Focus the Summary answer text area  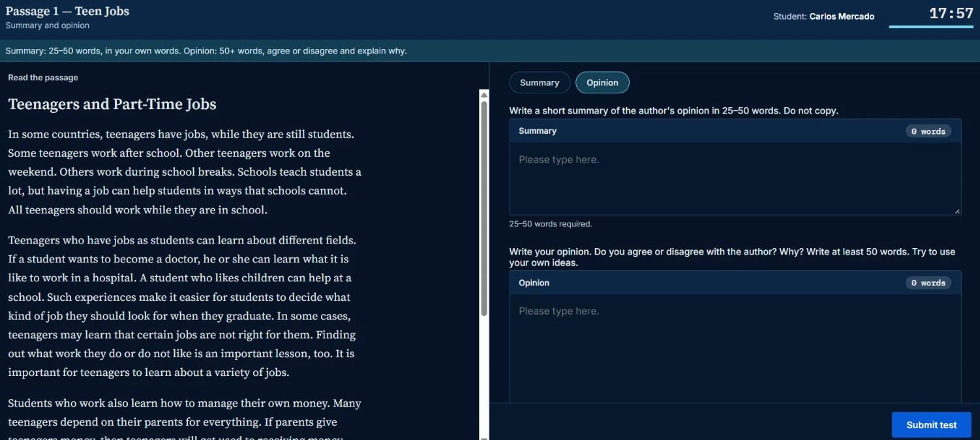(x=735, y=179)
